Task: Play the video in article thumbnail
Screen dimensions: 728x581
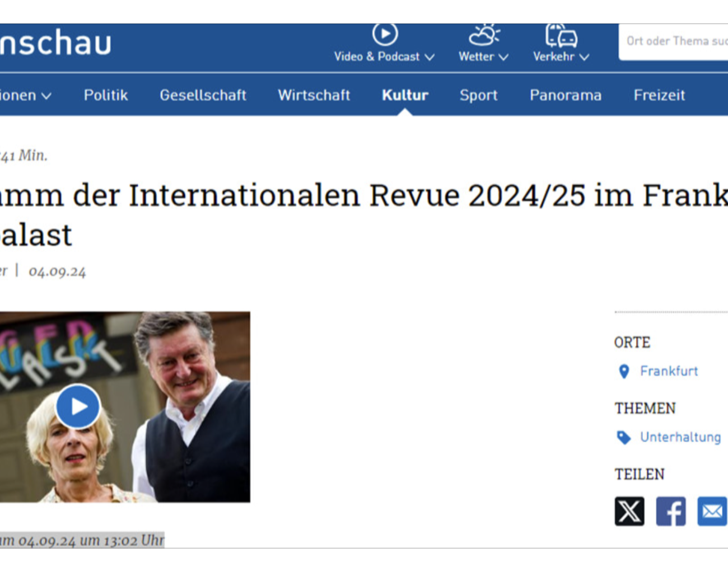Action: point(78,406)
